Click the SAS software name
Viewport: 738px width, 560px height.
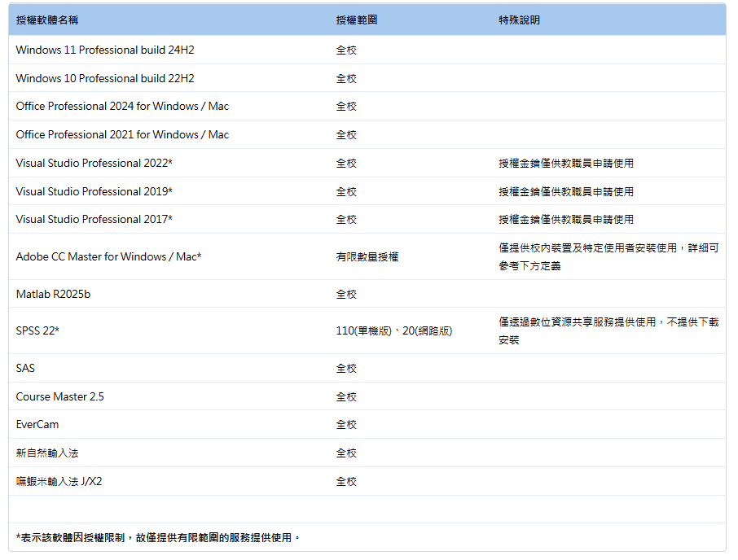[x=25, y=368]
